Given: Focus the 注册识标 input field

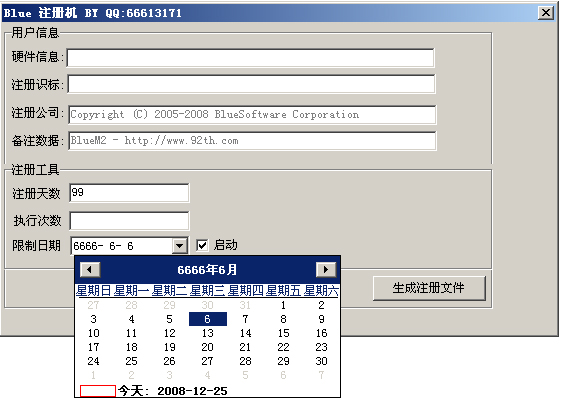Looking at the screenshot, I should click(x=251, y=84).
